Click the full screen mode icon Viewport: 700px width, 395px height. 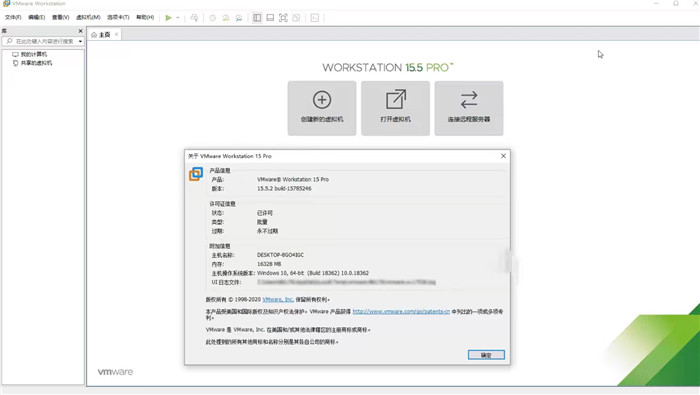[283, 18]
